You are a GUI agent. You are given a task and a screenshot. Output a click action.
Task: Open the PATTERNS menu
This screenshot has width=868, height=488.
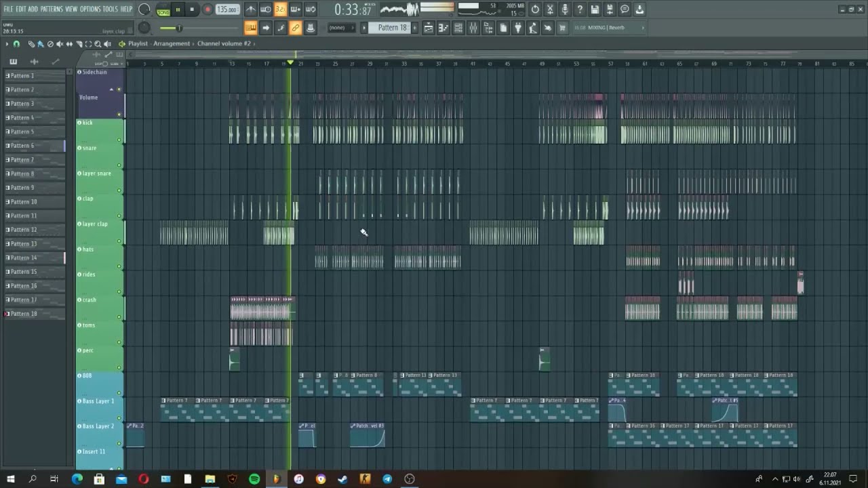[52, 9]
